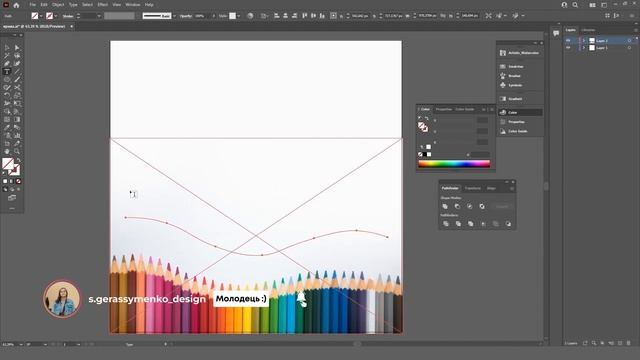
Task: Select the Rotate tool
Action: click(x=7, y=96)
